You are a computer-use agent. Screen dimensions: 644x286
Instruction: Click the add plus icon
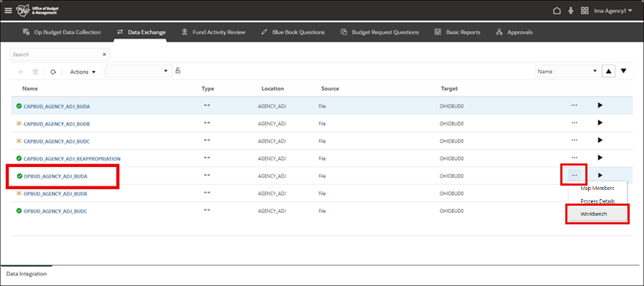point(21,72)
